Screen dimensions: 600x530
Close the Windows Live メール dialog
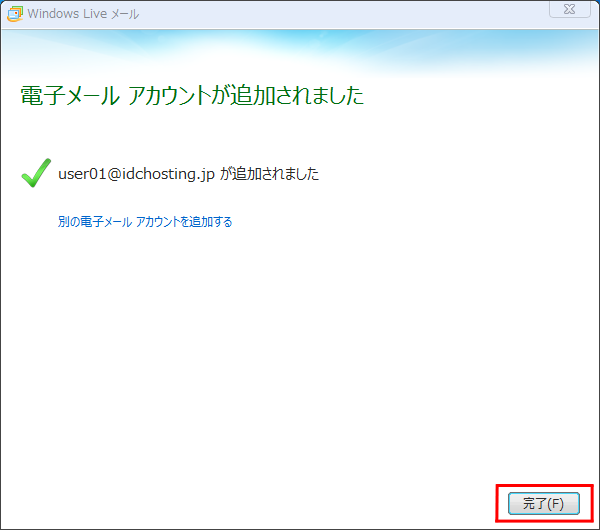[569, 9]
